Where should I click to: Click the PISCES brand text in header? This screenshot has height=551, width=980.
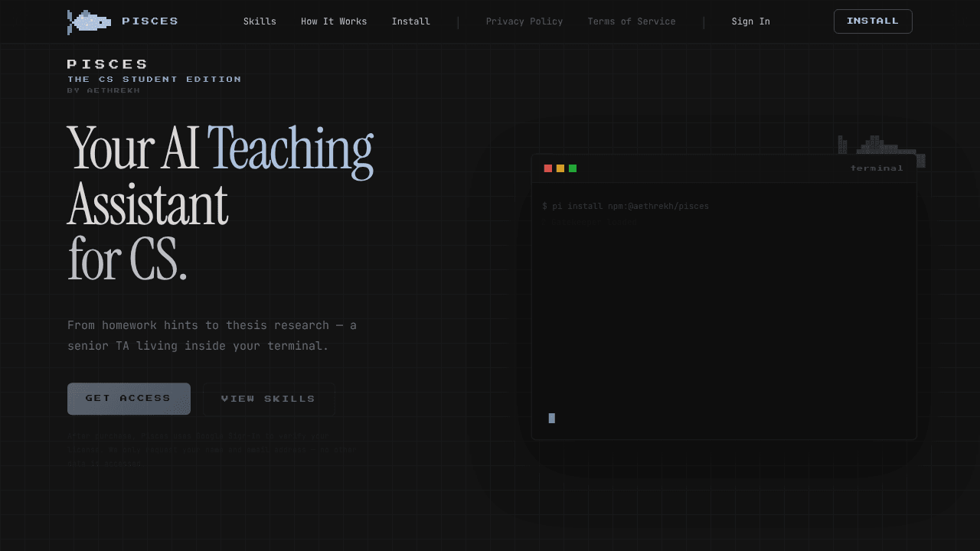point(150,21)
